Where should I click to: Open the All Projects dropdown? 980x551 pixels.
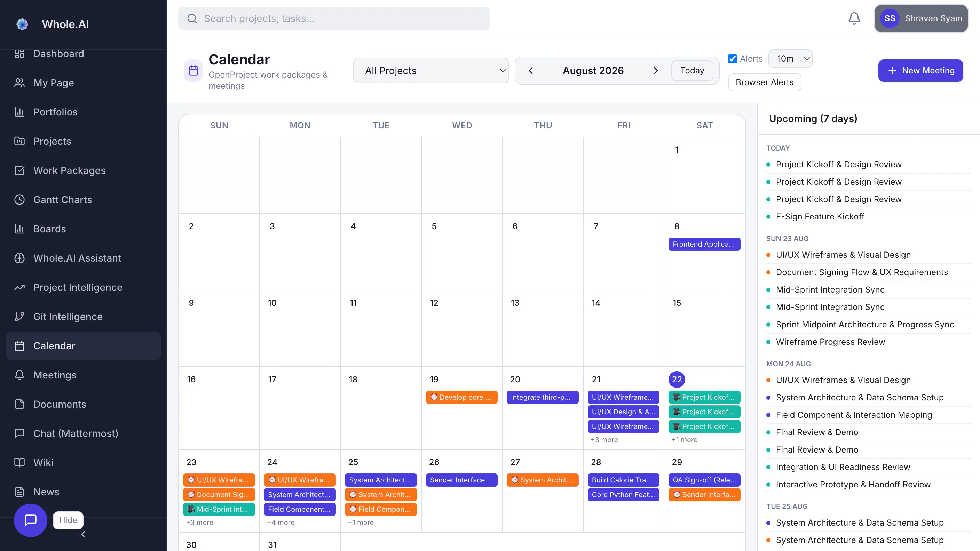tap(431, 71)
